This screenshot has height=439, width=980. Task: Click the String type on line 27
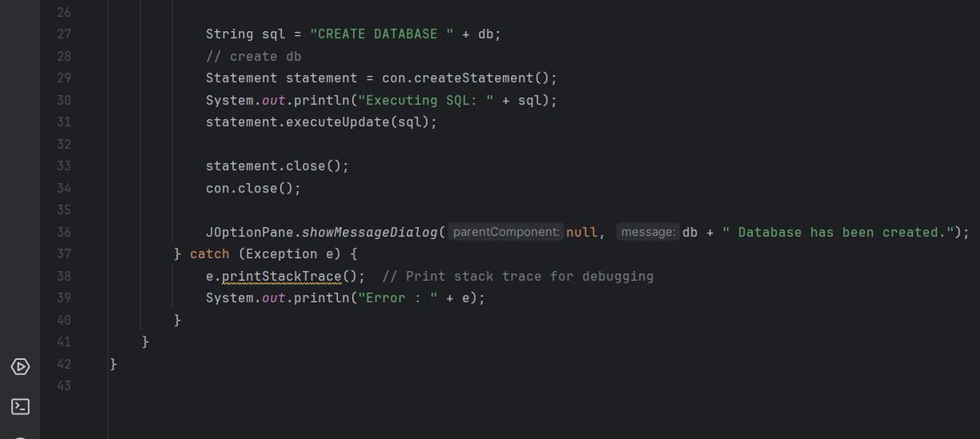coord(230,34)
